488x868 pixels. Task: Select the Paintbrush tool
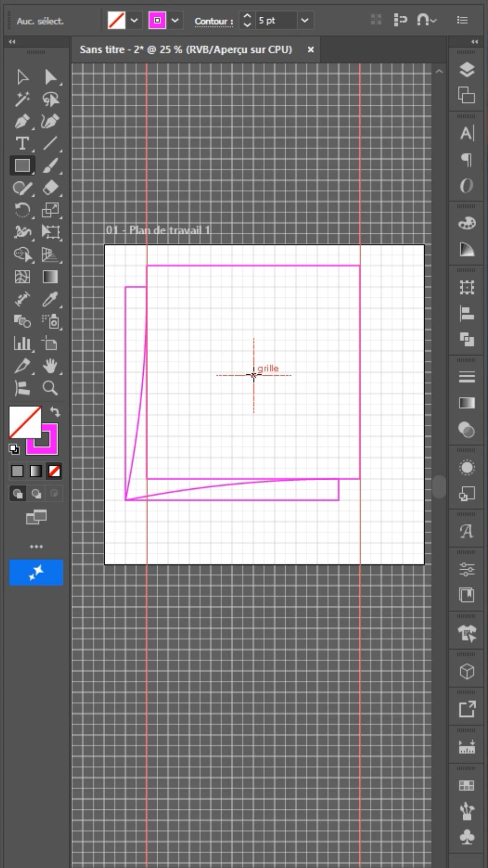click(51, 165)
